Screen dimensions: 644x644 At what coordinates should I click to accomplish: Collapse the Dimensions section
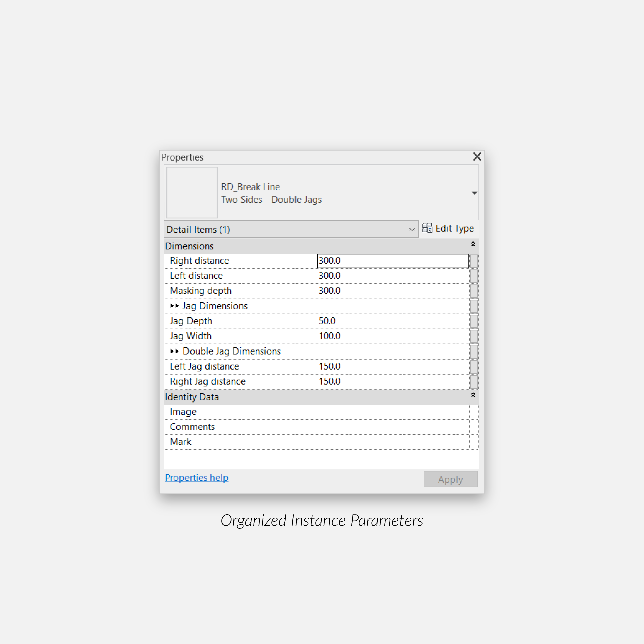click(473, 244)
